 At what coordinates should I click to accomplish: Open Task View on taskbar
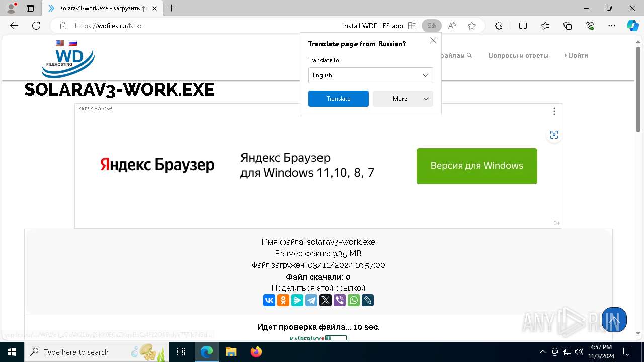181,352
